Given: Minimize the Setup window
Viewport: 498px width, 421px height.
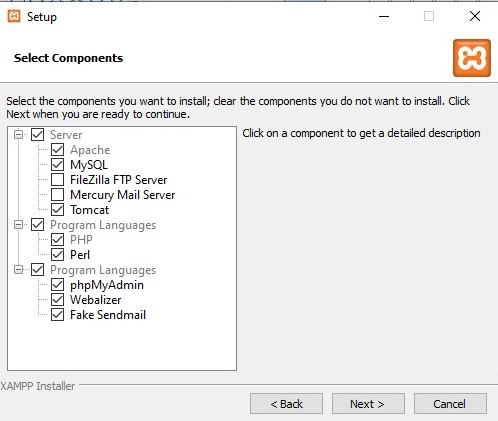Looking at the screenshot, I should click(384, 16).
